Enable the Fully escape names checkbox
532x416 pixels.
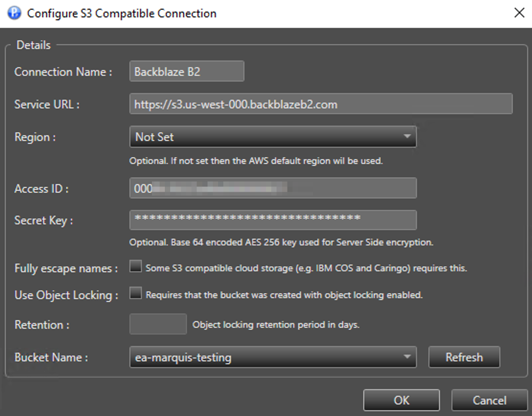(135, 266)
